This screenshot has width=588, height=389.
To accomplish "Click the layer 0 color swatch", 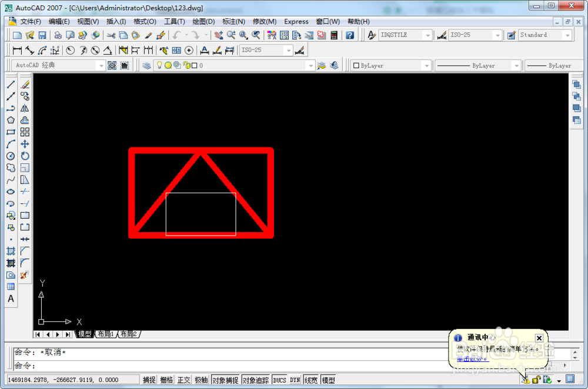I will (x=194, y=66).
